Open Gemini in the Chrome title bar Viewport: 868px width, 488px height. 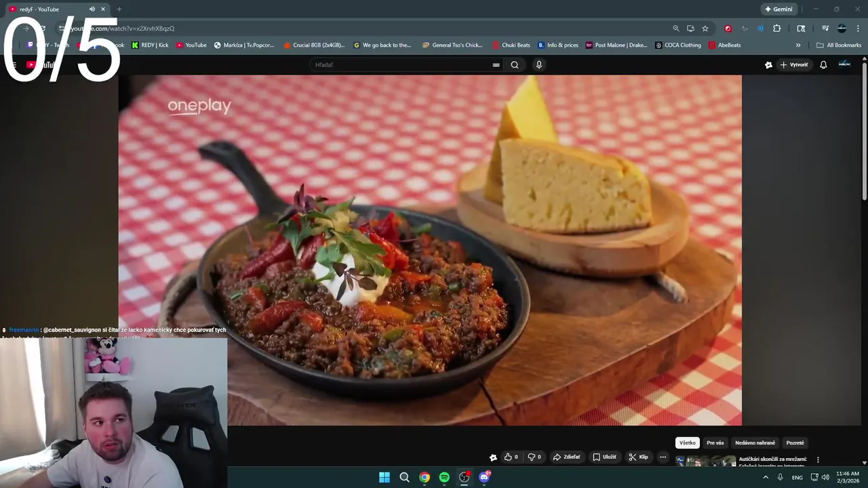[778, 9]
